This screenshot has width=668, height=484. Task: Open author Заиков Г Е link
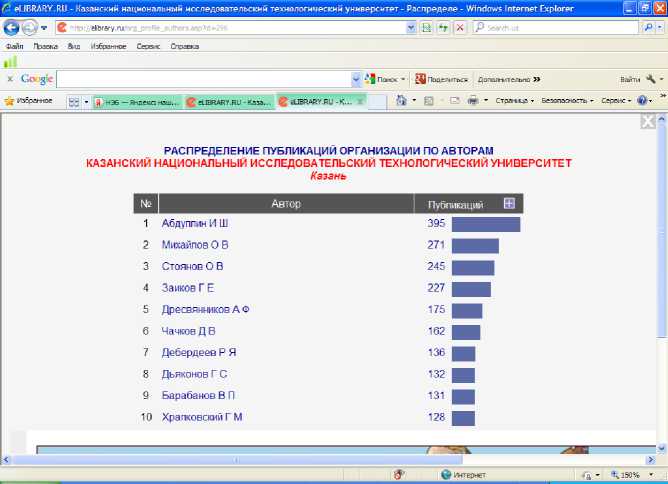(x=187, y=288)
